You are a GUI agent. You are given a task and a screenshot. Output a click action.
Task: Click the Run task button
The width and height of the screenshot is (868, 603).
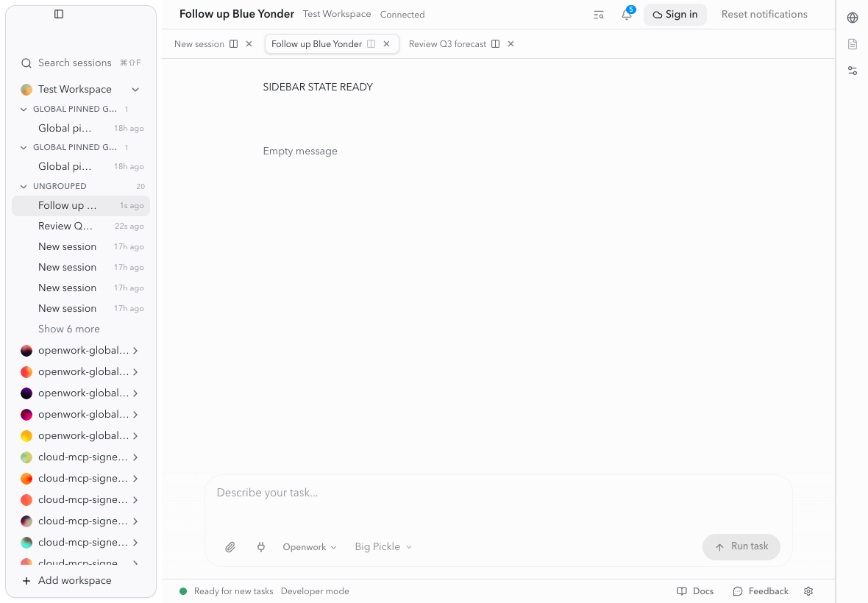click(x=741, y=546)
